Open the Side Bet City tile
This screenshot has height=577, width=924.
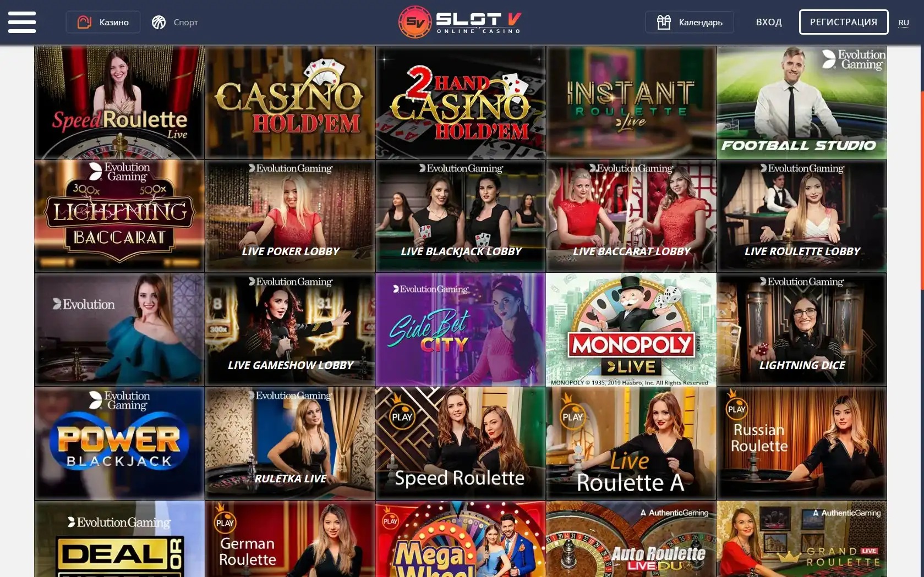[461, 330]
